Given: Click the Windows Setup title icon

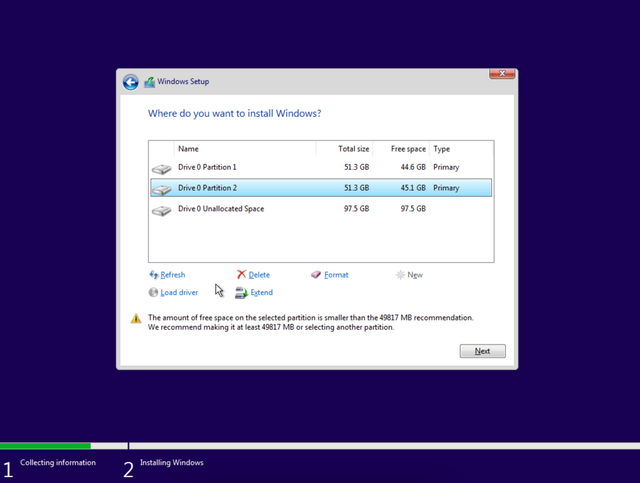Looking at the screenshot, I should point(149,82).
